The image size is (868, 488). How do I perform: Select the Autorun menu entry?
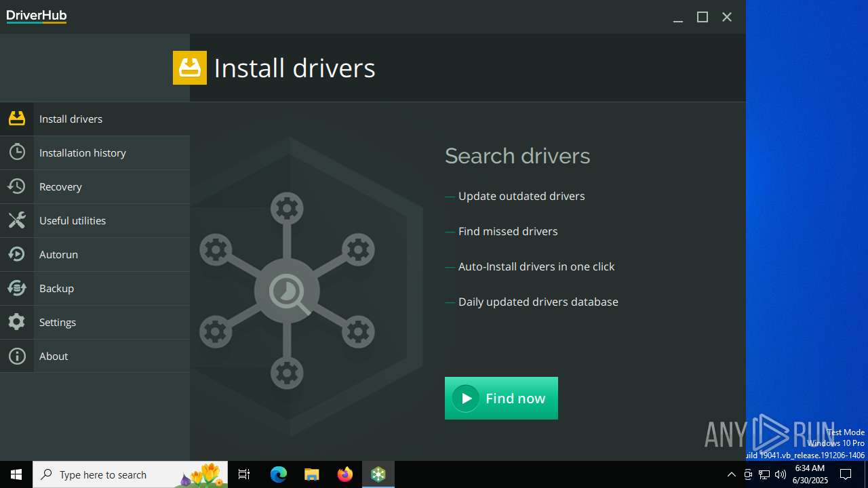click(x=95, y=254)
